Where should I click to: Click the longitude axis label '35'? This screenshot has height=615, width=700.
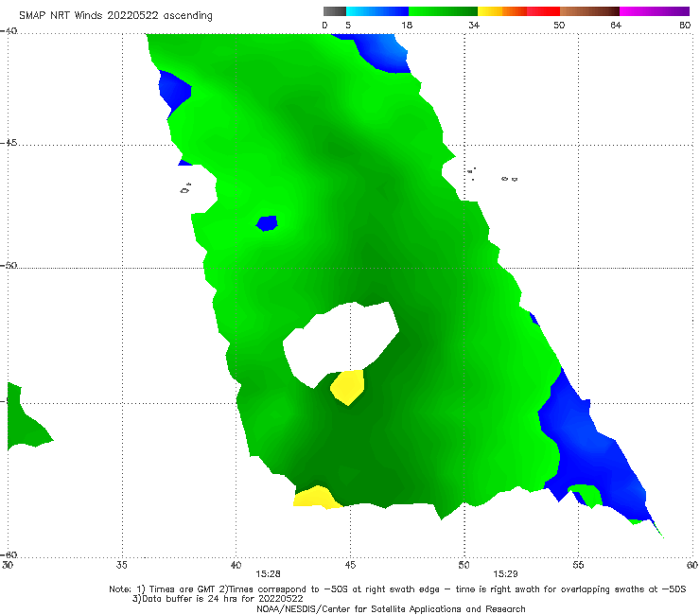click(x=122, y=565)
